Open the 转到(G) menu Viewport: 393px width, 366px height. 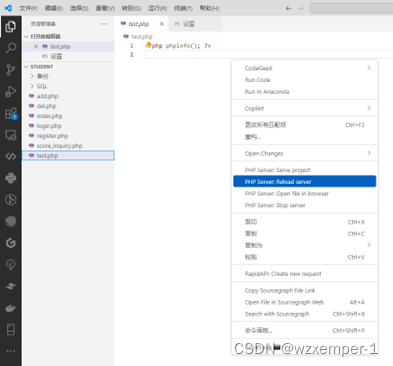[x=131, y=8]
